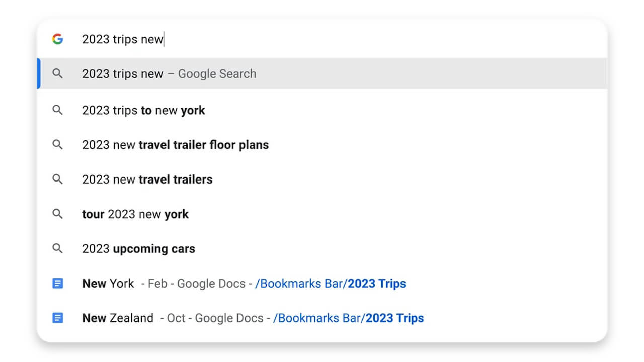Click '/Bookmarks Bar/2023 Trips' path for New Zealand
This screenshot has width=644, height=362.
coord(349,318)
